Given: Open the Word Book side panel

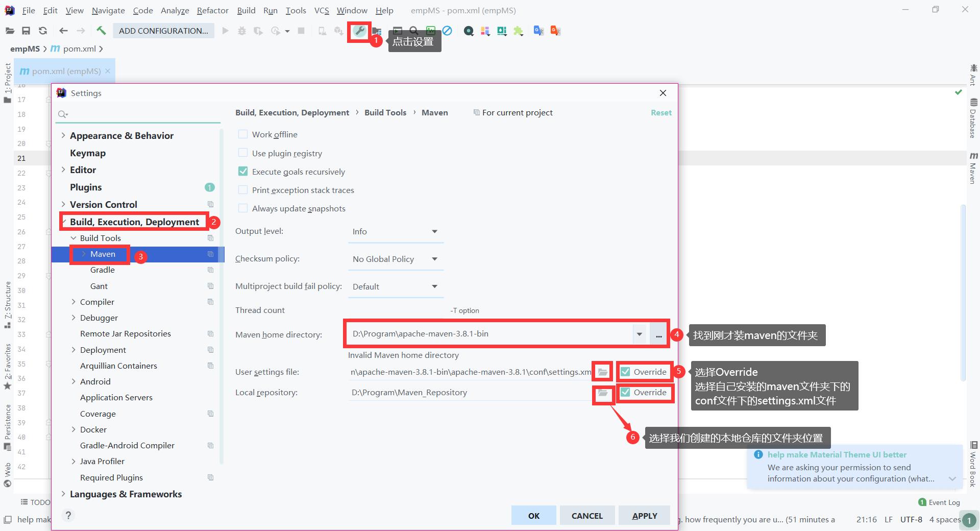Looking at the screenshot, I should point(973,464).
